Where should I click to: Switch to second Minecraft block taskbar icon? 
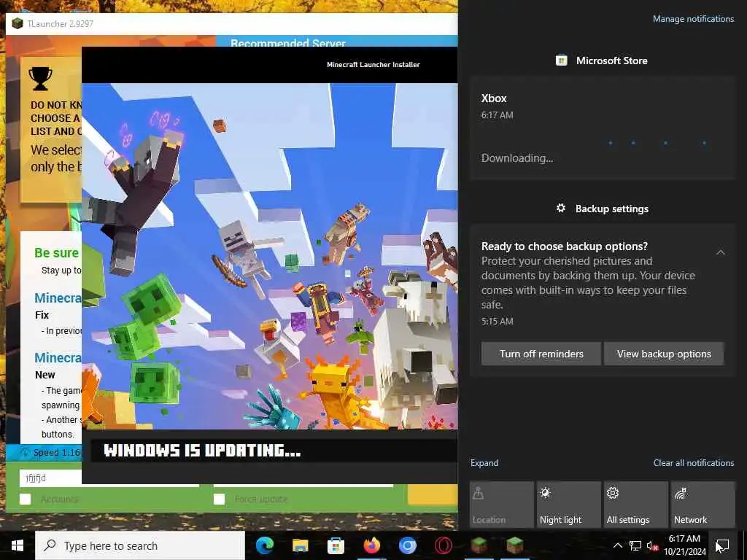514,545
